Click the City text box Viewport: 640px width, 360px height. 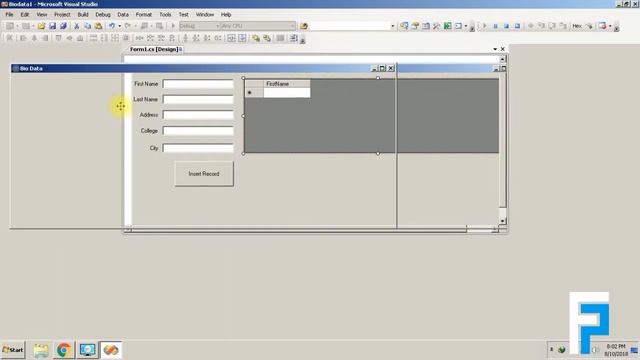tap(198, 148)
